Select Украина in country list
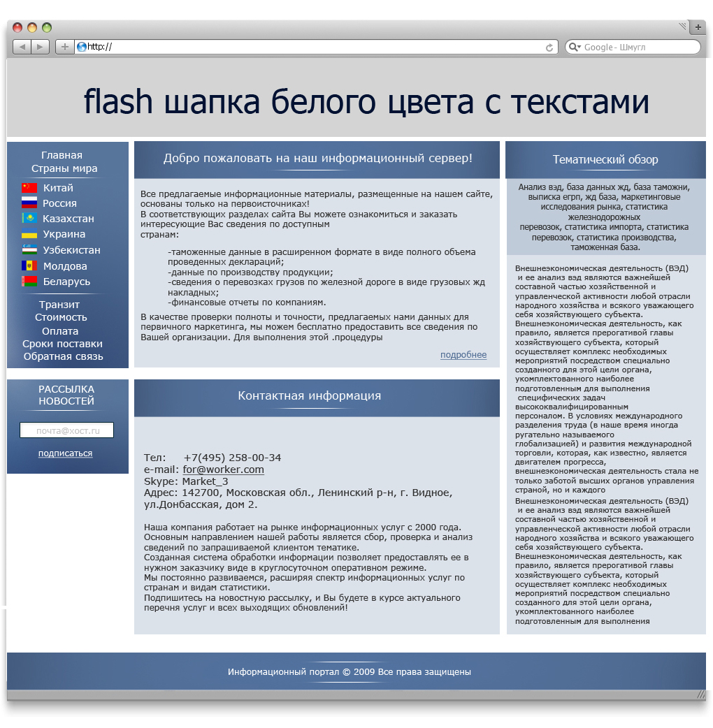This screenshot has width=713, height=728. coord(64,234)
